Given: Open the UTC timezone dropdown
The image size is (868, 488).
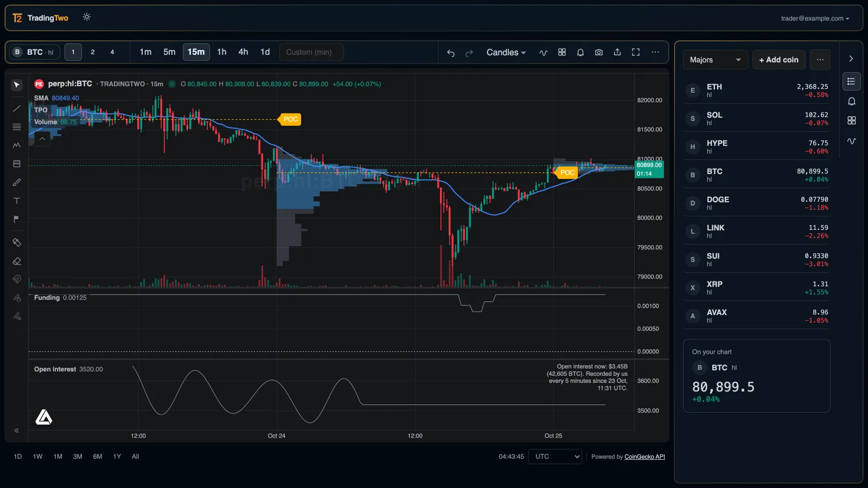Looking at the screenshot, I should (555, 457).
